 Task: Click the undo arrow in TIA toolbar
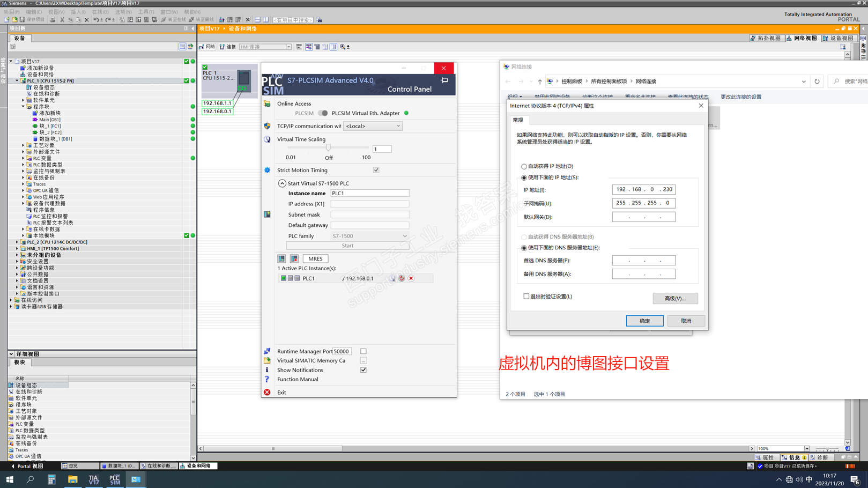click(x=96, y=20)
